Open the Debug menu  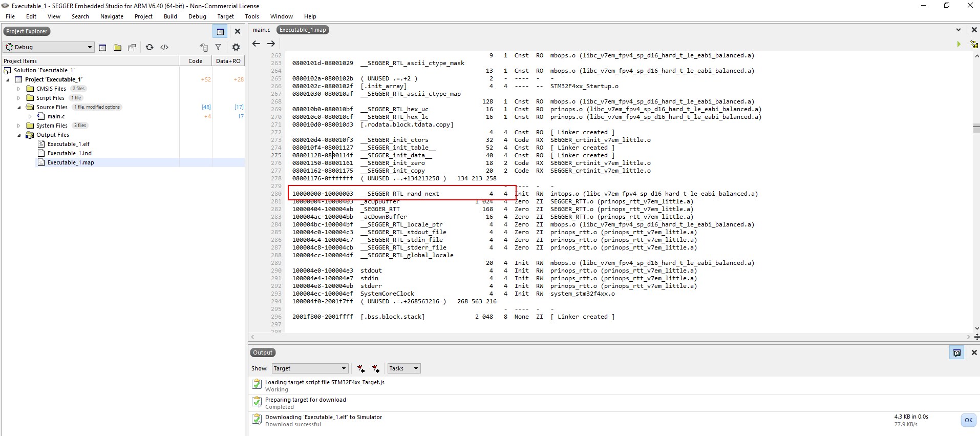click(x=197, y=16)
